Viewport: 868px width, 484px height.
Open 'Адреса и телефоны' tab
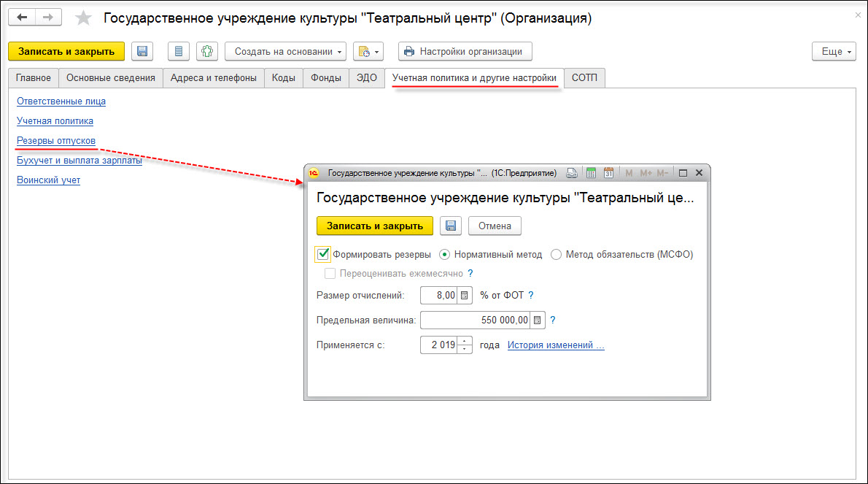(214, 78)
